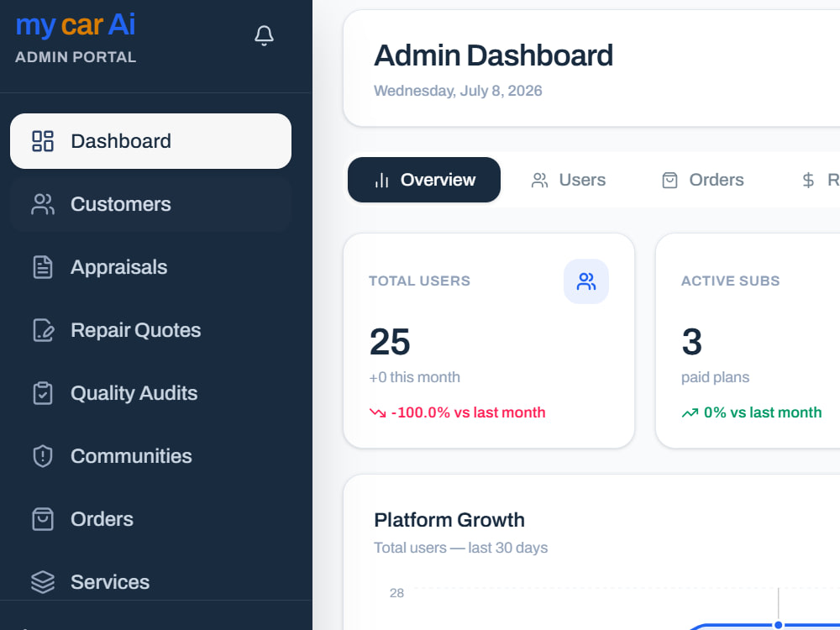Open Orders from the sidebar
The width and height of the screenshot is (840, 630).
(150, 519)
